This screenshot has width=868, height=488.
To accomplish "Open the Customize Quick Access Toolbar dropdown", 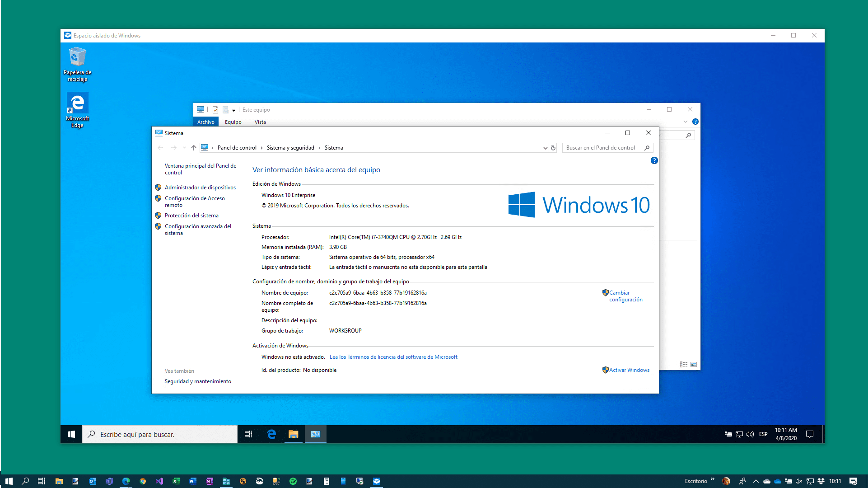I will point(233,110).
